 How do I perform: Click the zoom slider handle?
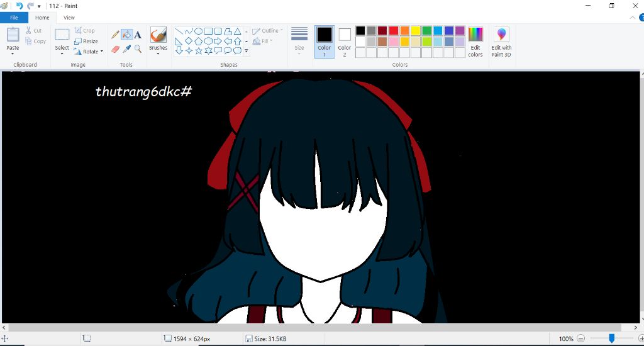coord(611,338)
